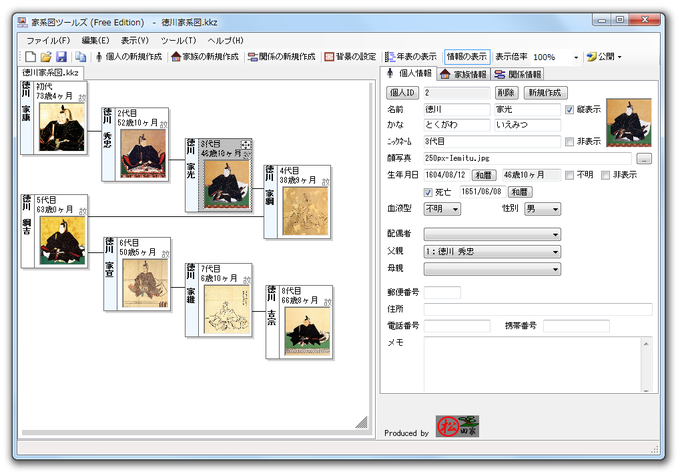This screenshot has width=680, height=474.
Task: Click the copy documents toolbar icon
Action: tap(80, 57)
